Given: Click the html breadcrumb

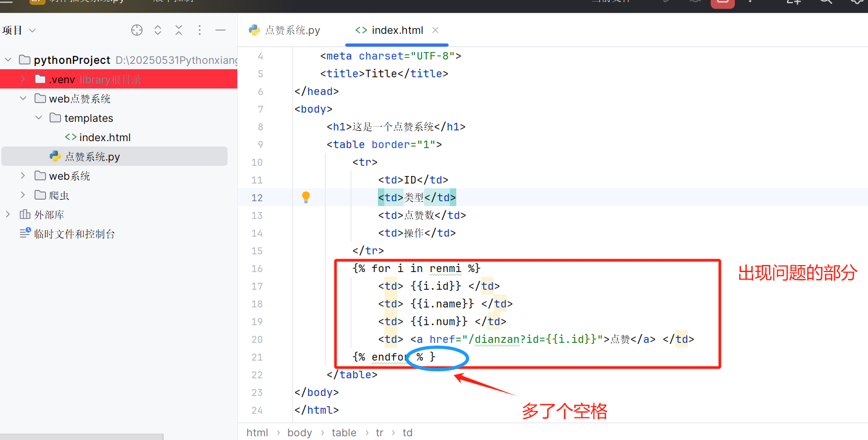Looking at the screenshot, I should click(257, 432).
